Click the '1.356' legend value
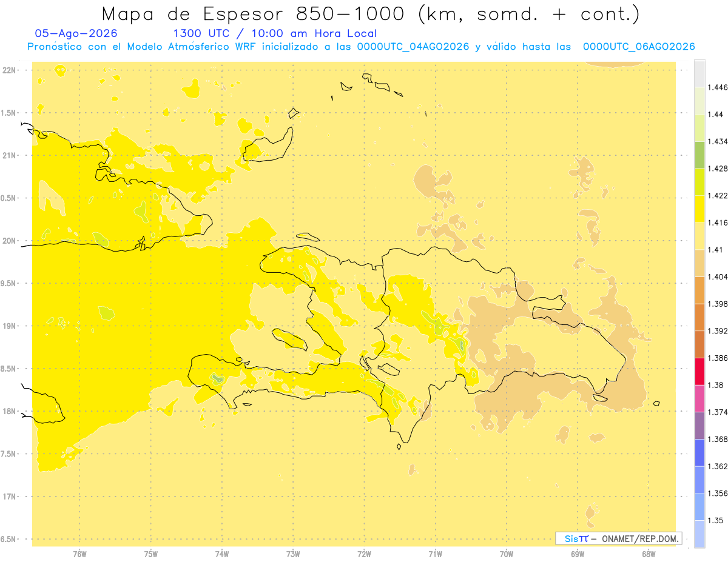728x562 pixels. tap(718, 493)
